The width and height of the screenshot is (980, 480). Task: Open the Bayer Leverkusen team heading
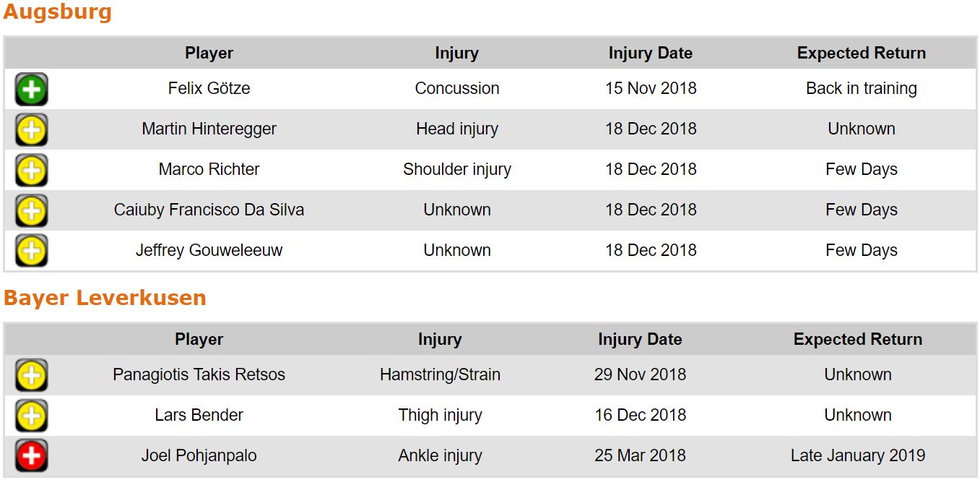point(105,298)
